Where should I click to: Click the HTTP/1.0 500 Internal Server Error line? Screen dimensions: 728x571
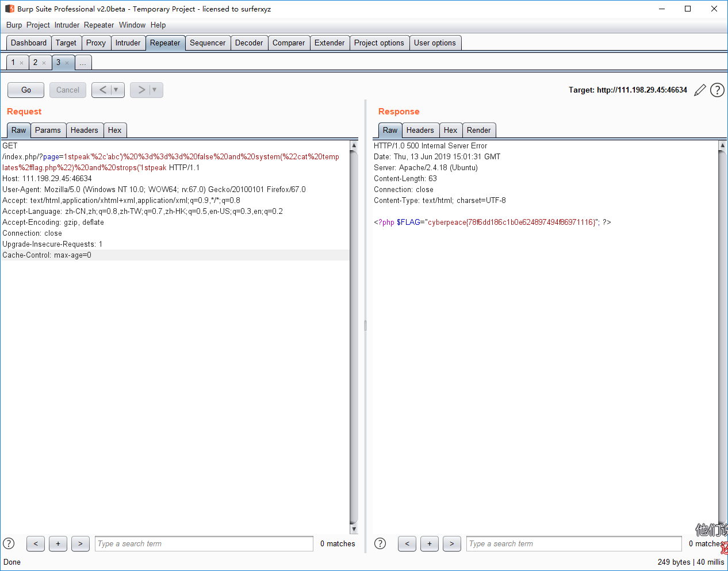tap(430, 145)
